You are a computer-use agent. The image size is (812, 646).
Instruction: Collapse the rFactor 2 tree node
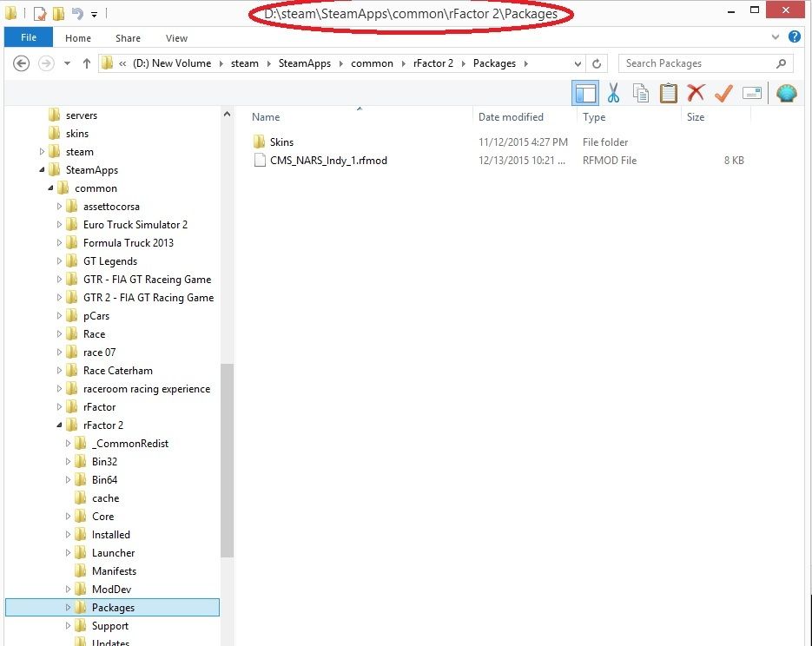60,425
